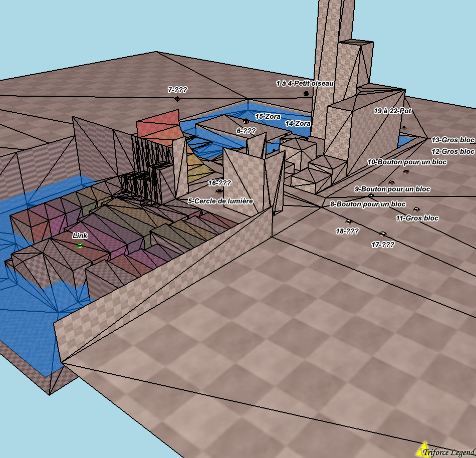Click the "12-Gros bloc" label

pyautogui.click(x=453, y=151)
